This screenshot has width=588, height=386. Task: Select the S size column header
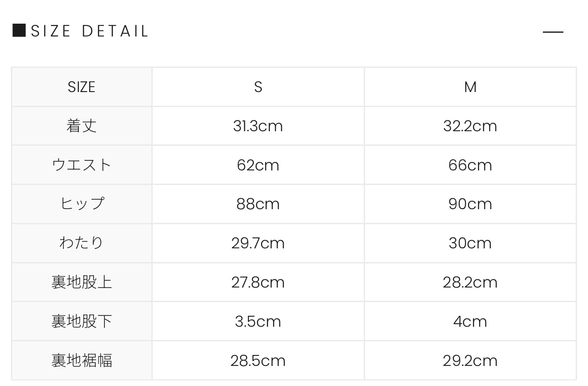pos(258,87)
